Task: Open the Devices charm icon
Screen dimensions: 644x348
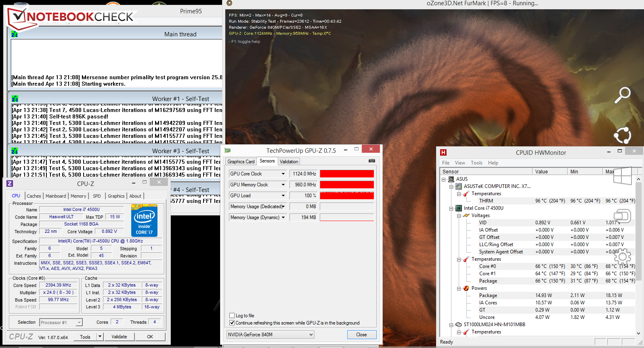Action: (622, 216)
